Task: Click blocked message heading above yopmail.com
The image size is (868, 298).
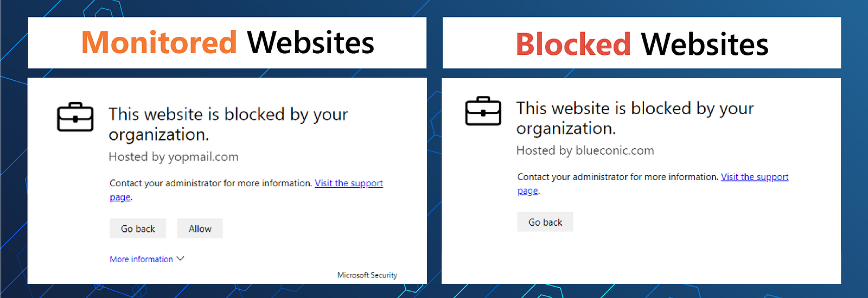Action: coord(228,124)
